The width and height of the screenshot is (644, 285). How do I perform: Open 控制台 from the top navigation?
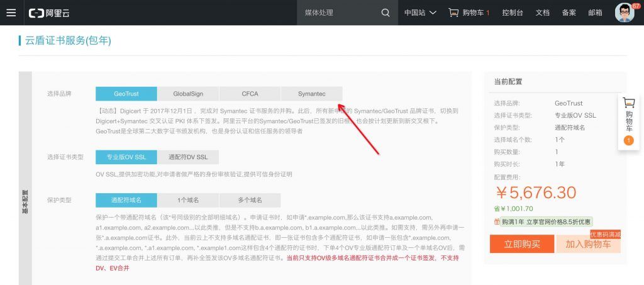point(513,13)
